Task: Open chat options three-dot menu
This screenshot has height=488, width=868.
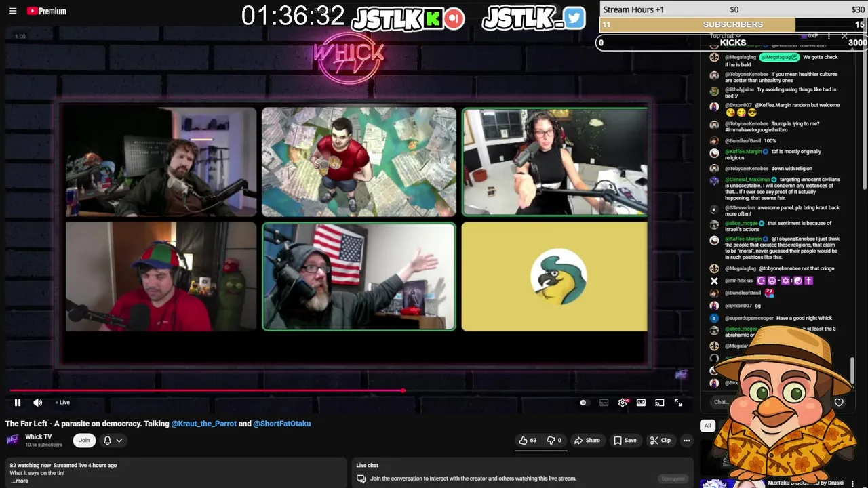Action: pyautogui.click(x=829, y=36)
